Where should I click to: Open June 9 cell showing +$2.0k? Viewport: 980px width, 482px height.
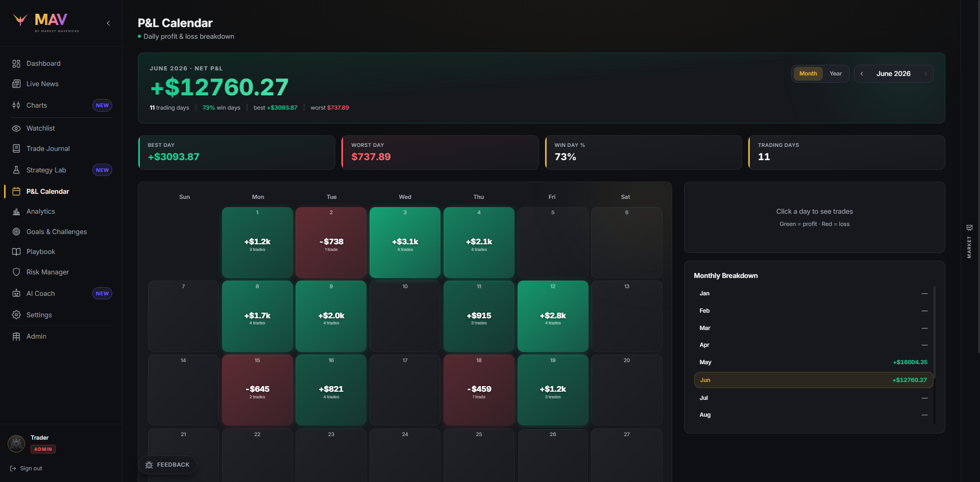(x=331, y=316)
